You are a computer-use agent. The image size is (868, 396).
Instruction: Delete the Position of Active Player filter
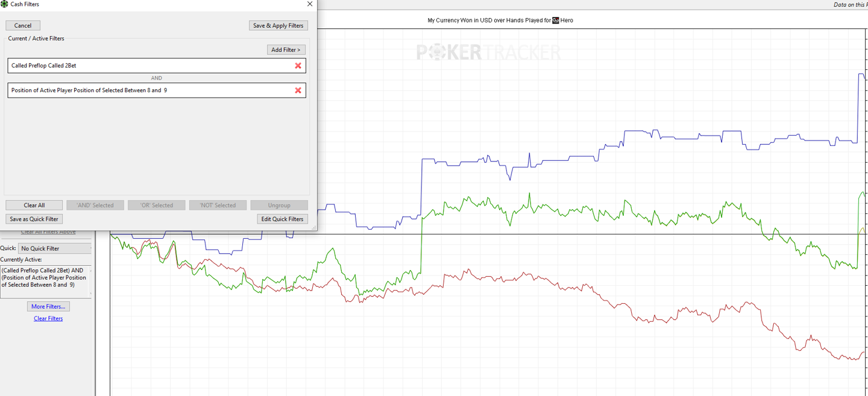[x=298, y=90]
